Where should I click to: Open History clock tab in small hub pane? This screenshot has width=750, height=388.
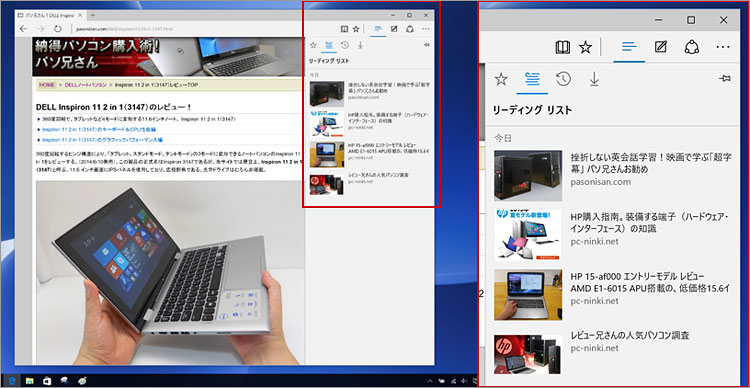pyautogui.click(x=344, y=45)
